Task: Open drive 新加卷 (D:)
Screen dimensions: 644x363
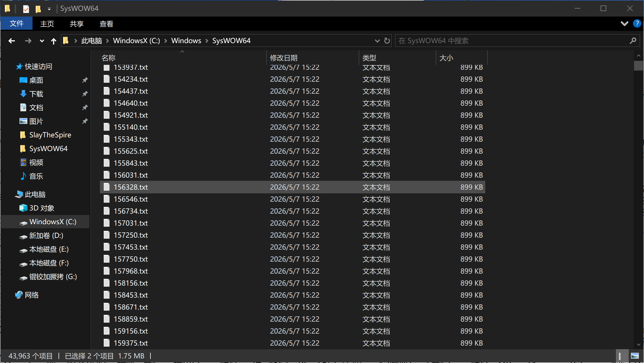Action: [46, 236]
